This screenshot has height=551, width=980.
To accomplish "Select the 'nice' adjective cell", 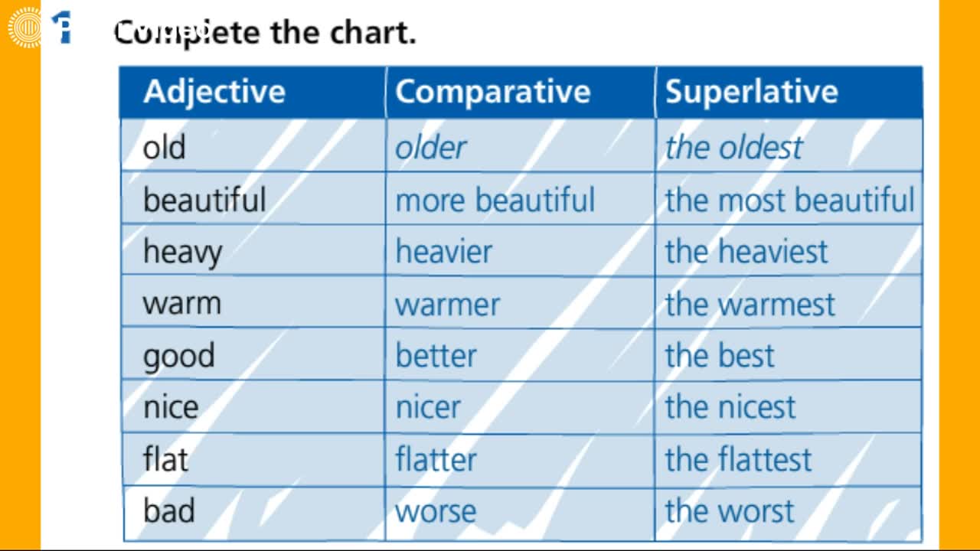I will [x=253, y=407].
